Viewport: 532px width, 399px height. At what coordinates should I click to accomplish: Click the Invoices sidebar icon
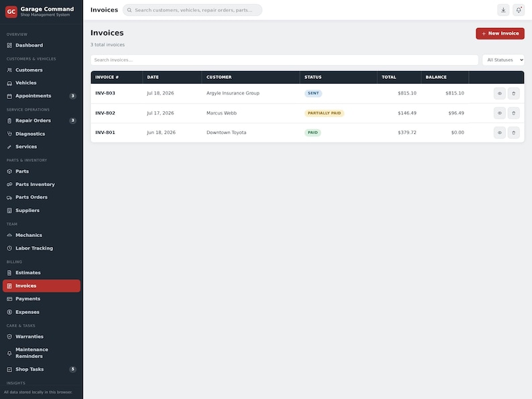(x=9, y=286)
